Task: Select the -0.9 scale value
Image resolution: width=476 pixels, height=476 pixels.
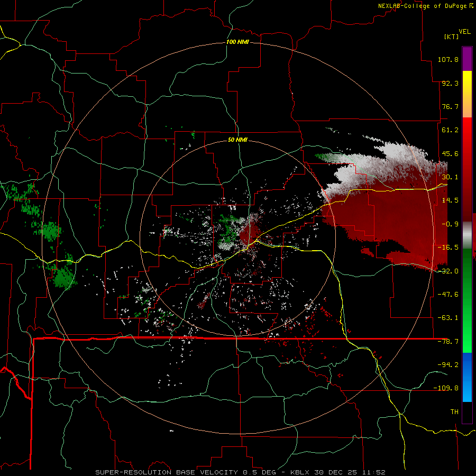Action: (450, 224)
